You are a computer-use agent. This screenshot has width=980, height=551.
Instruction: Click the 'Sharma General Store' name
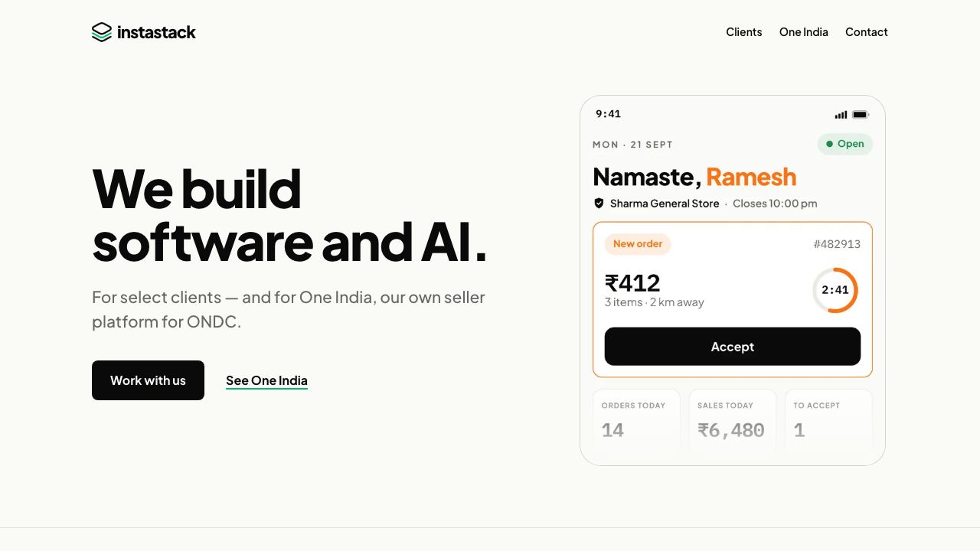click(x=665, y=204)
